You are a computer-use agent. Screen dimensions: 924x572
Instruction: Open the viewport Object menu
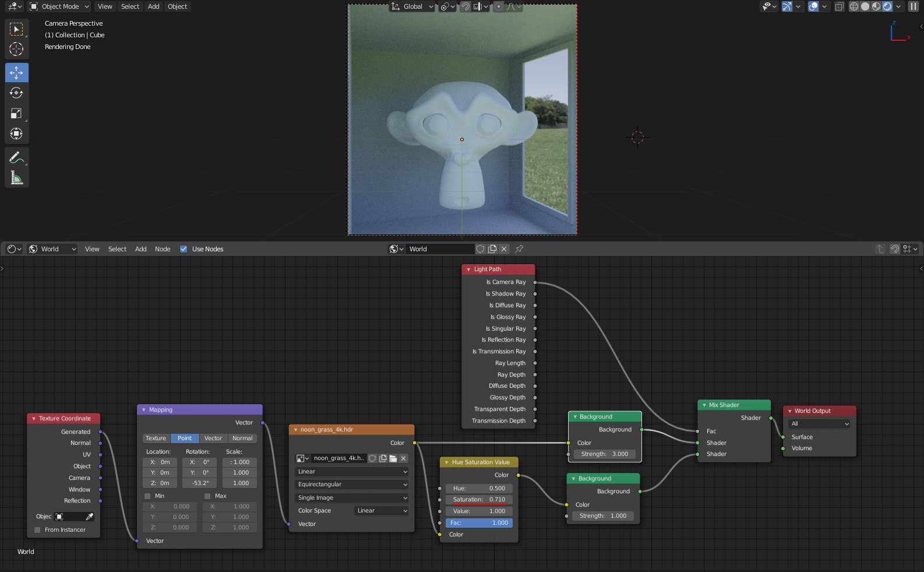tap(177, 6)
